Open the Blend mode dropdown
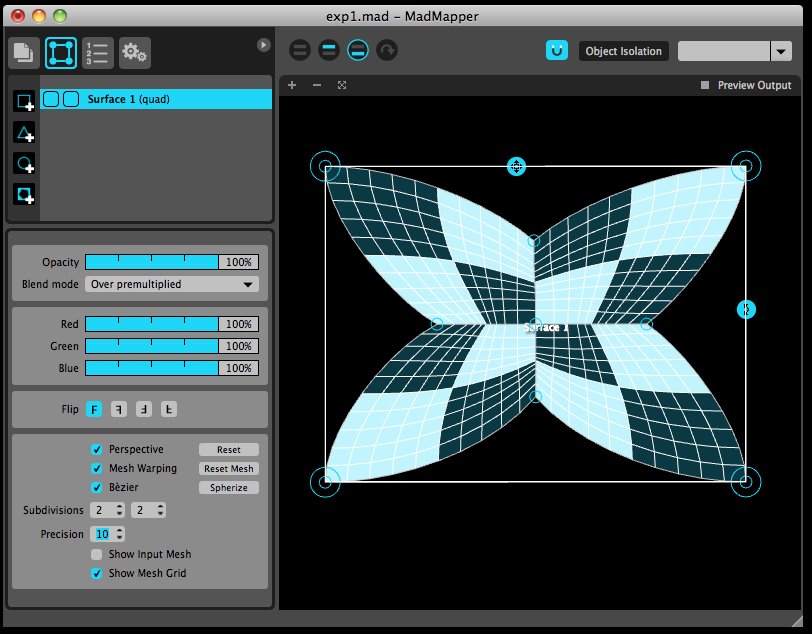This screenshot has height=634, width=812. point(172,284)
